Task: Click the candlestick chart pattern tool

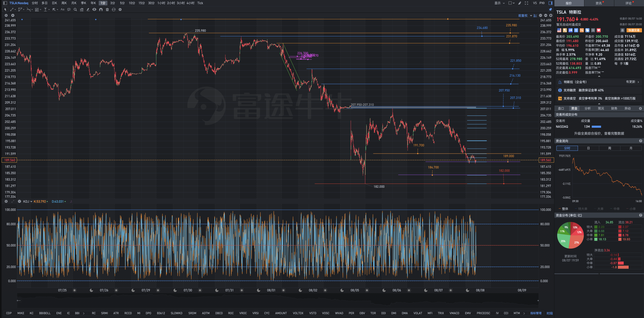Action: 82,9
